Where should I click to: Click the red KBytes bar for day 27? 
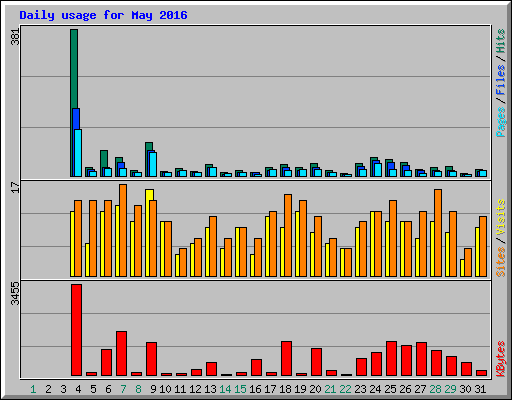point(421,359)
